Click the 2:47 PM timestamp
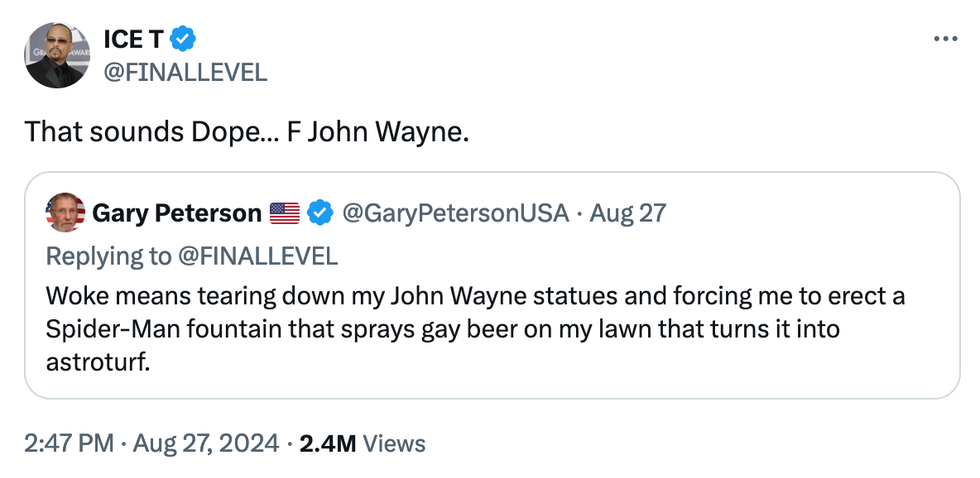Viewport: 980px width, 478px height. point(68,443)
